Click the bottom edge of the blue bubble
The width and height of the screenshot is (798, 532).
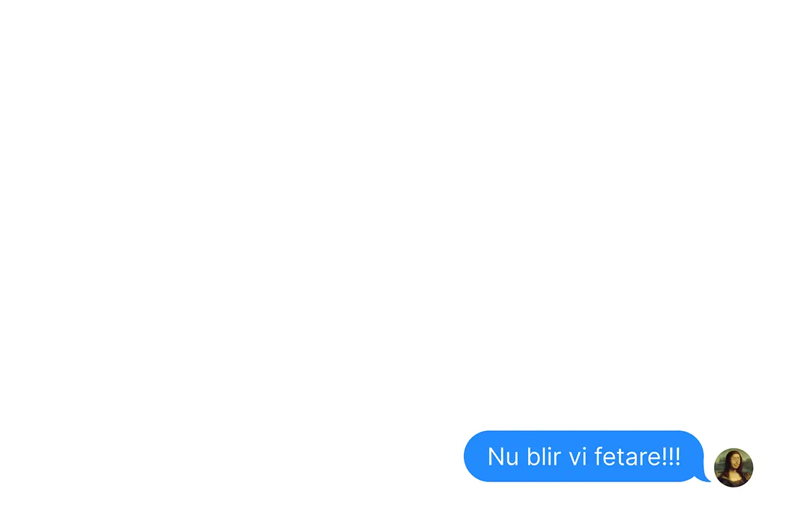[x=584, y=479]
